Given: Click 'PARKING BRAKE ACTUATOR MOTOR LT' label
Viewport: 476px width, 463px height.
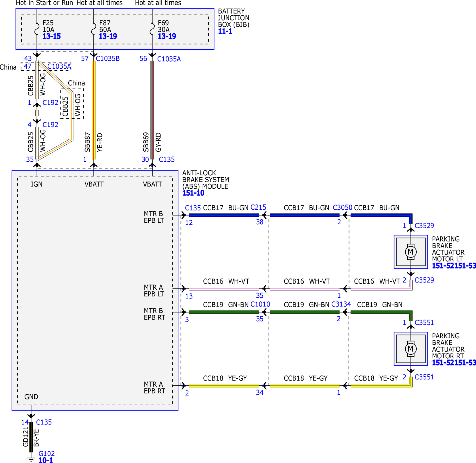Looking at the screenshot, I should pyautogui.click(x=448, y=249).
